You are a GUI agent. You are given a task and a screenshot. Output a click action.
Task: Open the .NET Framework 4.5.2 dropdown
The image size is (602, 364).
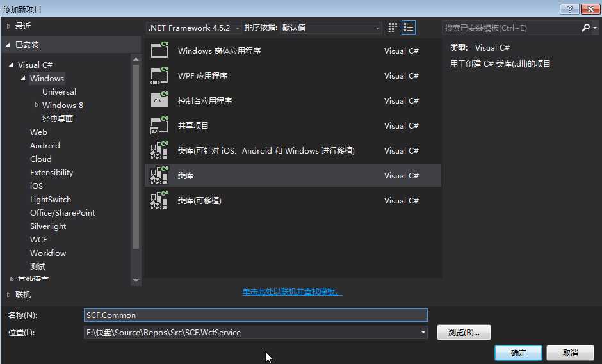coord(194,28)
